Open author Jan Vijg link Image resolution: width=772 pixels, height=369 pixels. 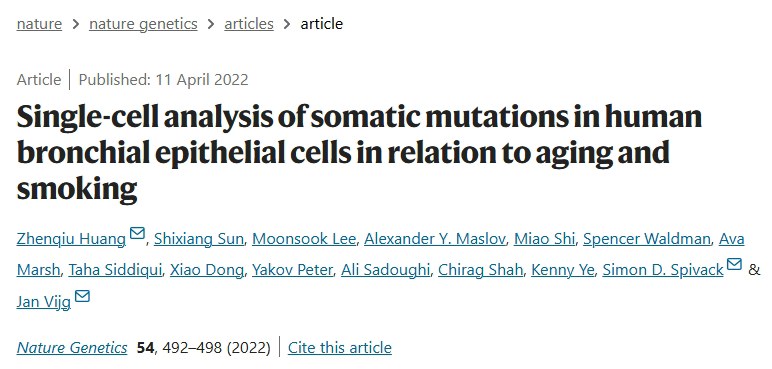coord(44,302)
